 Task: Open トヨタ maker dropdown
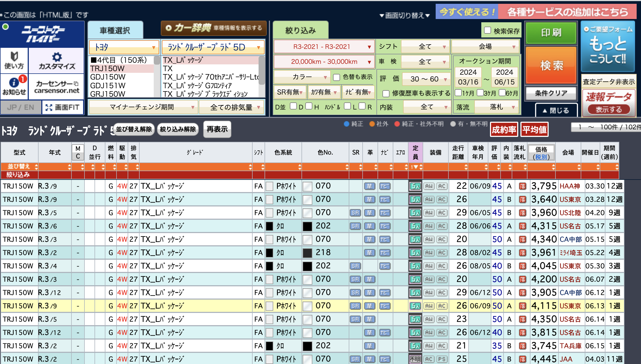click(124, 47)
